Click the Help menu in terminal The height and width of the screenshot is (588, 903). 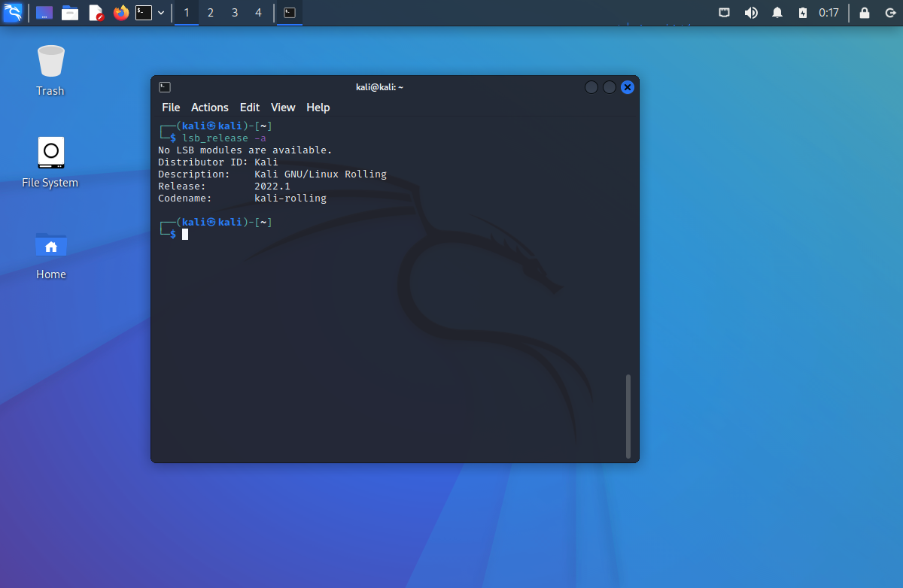318,108
